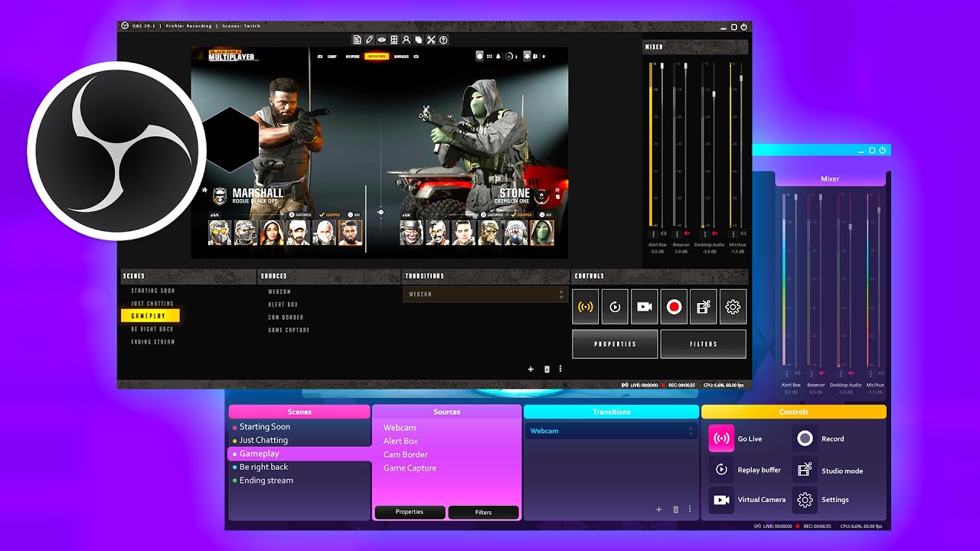Click the pink Go Live icon in purple window
The height and width of the screenshot is (551, 980).
point(721,439)
